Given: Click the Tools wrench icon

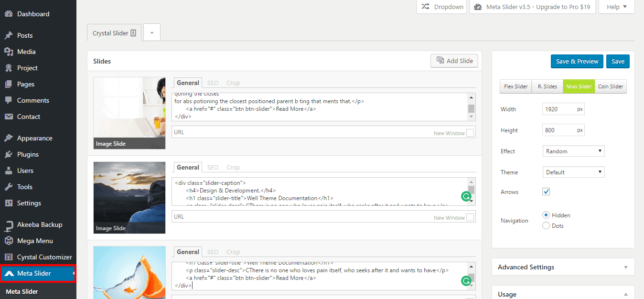Looking at the screenshot, I should [x=9, y=187].
